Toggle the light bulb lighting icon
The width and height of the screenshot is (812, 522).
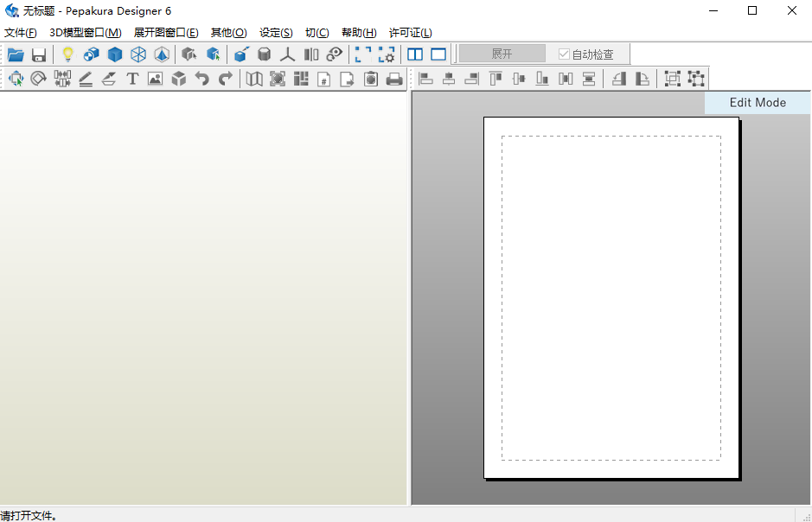[67, 54]
